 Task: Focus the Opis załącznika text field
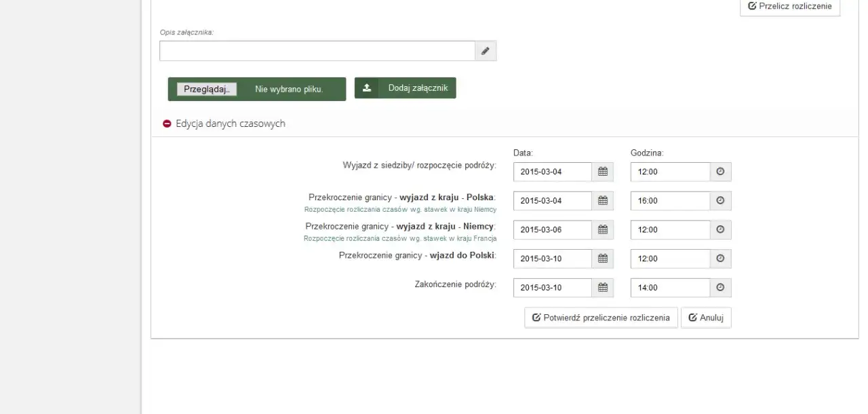coord(317,51)
